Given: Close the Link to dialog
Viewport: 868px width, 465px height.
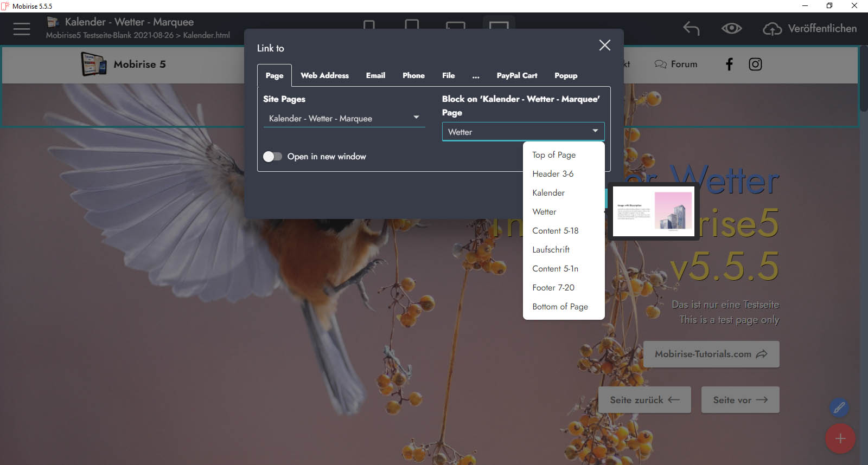Looking at the screenshot, I should pyautogui.click(x=604, y=45).
